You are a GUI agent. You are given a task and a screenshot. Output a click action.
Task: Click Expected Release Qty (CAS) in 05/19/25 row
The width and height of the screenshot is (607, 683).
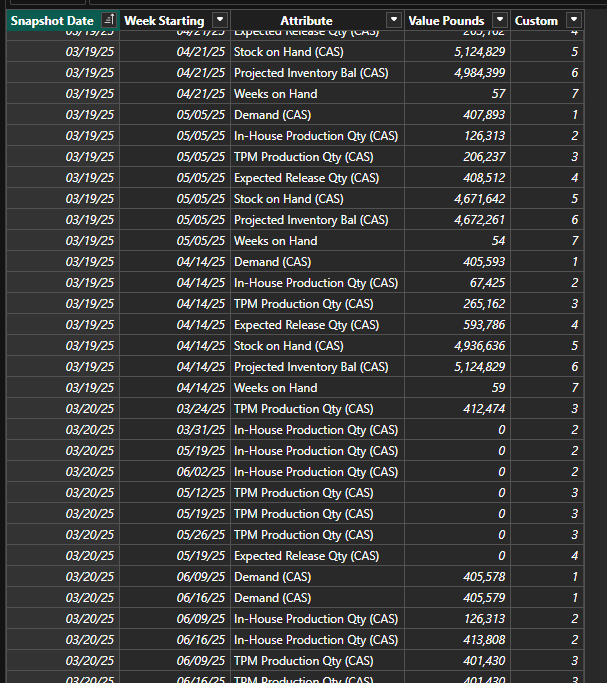[x=307, y=556]
